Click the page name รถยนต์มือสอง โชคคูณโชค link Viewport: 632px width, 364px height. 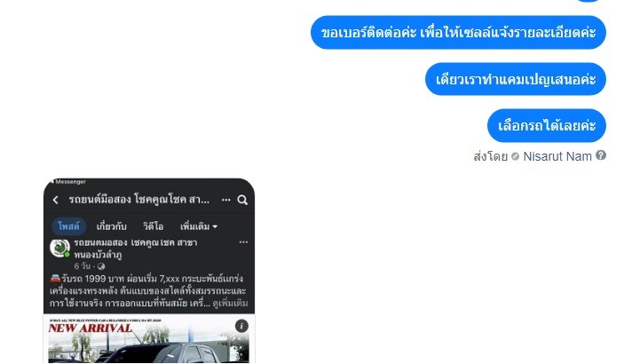tap(136, 249)
